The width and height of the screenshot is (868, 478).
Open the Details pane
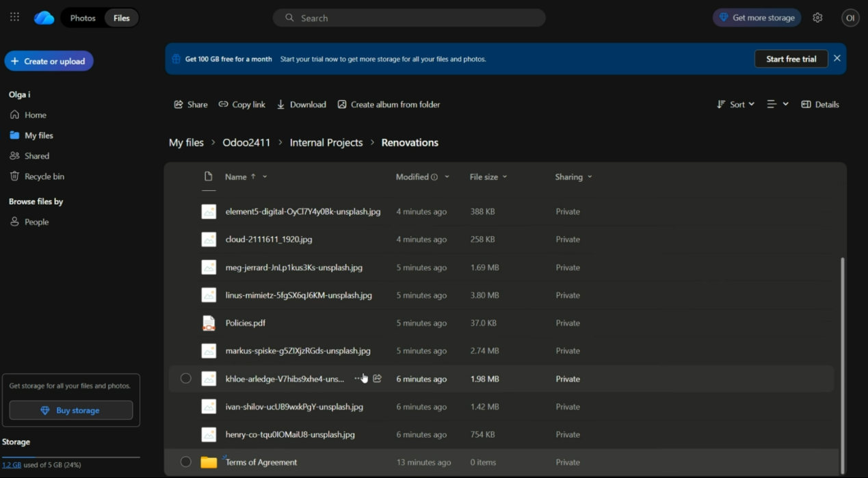pos(820,105)
